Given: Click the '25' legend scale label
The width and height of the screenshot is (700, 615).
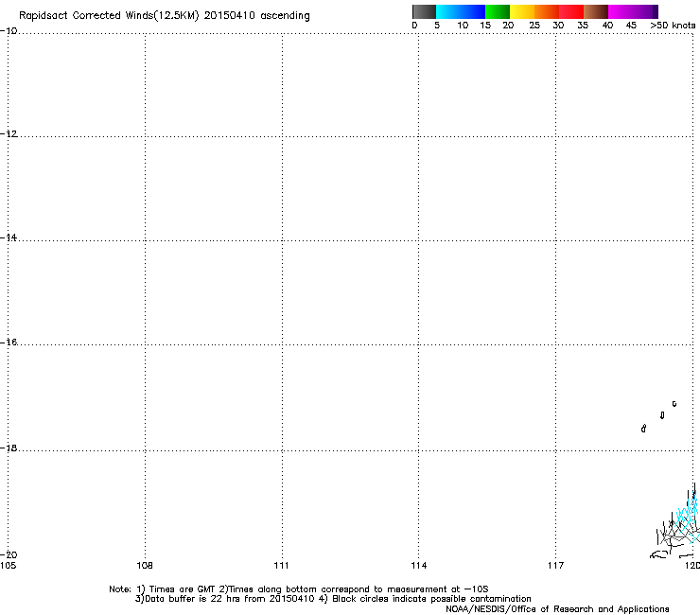Looking at the screenshot, I should pos(534,26).
